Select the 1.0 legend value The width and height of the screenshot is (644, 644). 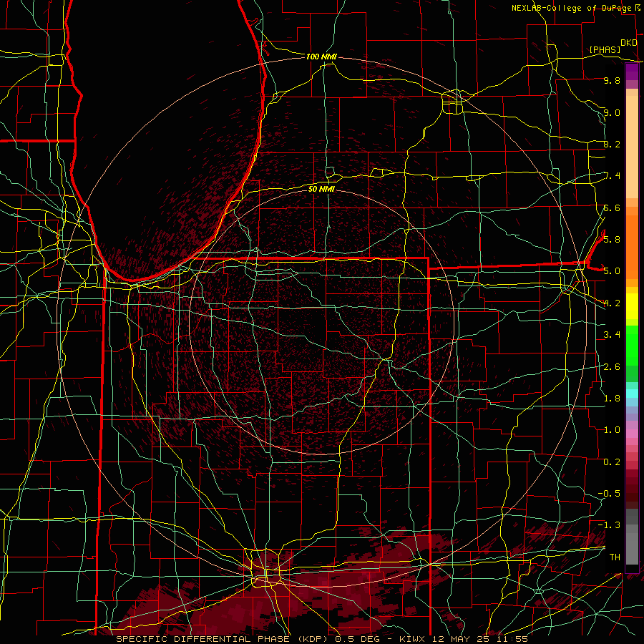(x=612, y=429)
